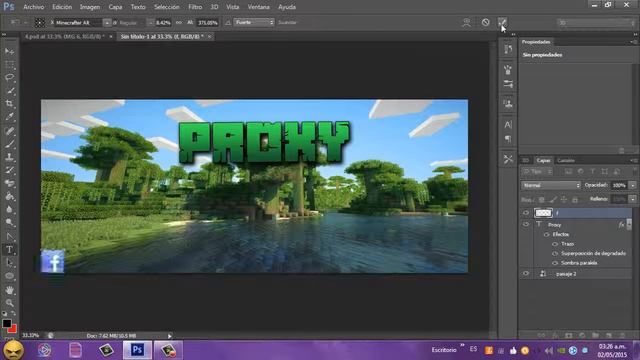This screenshot has height=360, width=640.
Task: Switch to warp mode icon
Action: tap(466, 22)
